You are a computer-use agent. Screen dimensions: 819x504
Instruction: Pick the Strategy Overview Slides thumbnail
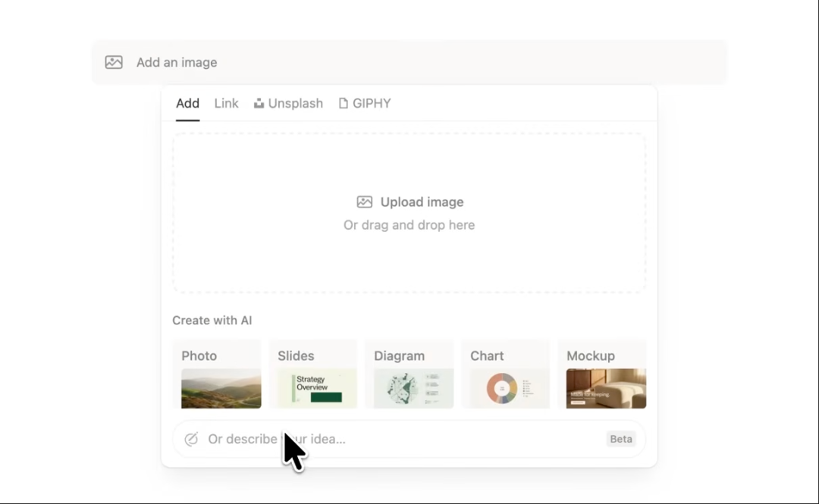click(317, 389)
